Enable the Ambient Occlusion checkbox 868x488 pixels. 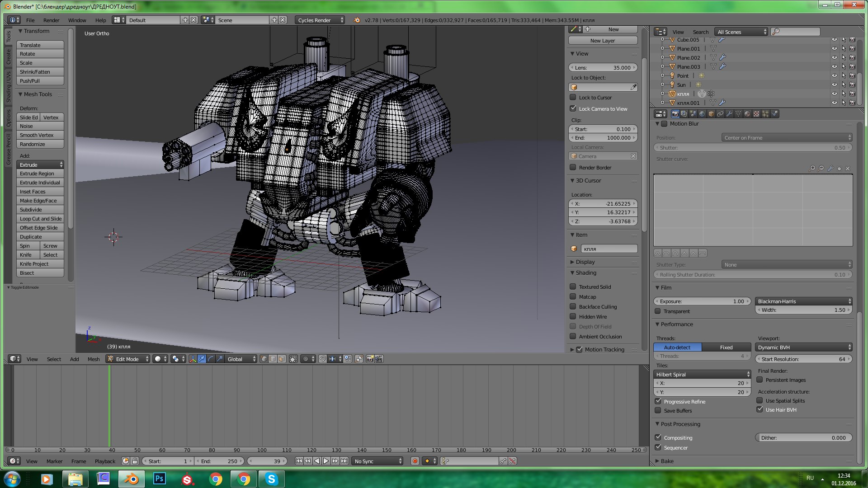tap(573, 337)
